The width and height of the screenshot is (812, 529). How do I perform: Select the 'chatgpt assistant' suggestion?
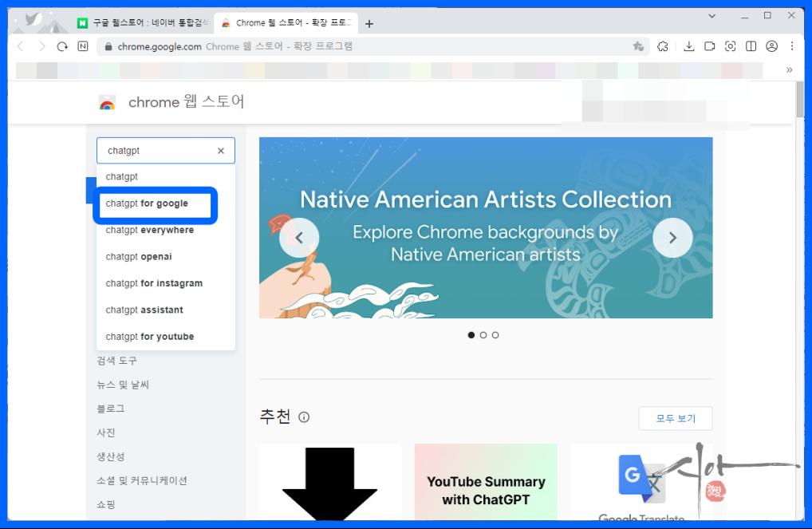166,310
